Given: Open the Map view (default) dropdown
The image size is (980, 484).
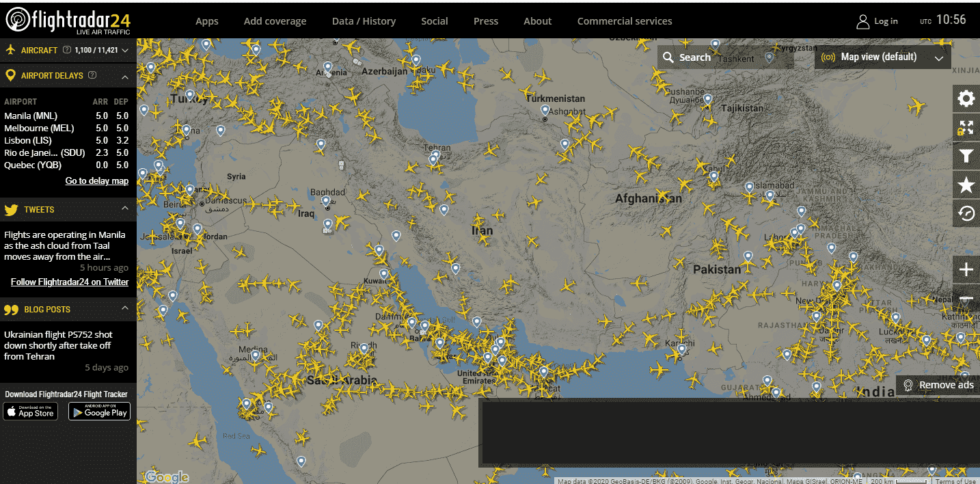Looking at the screenshot, I should pos(882,57).
